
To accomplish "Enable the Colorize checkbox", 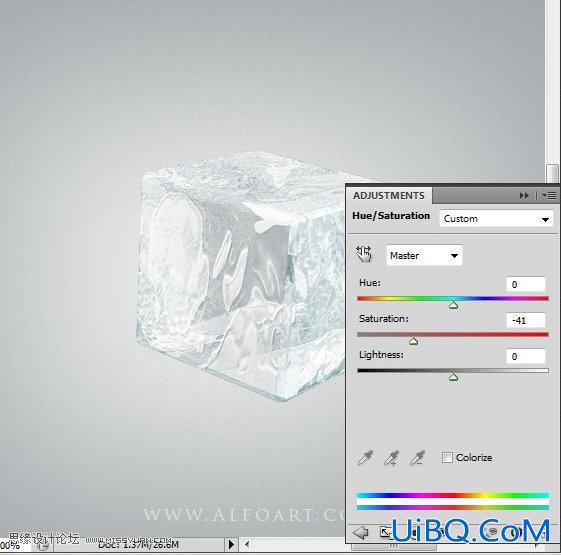I will point(447,457).
